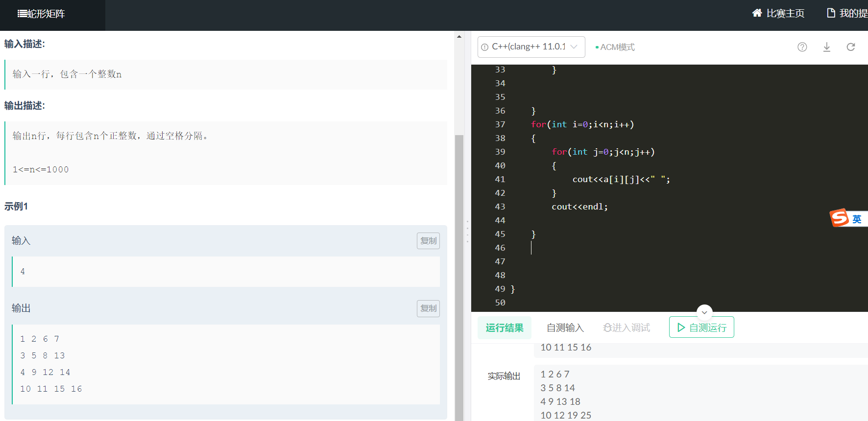868x421 pixels.
Task: Go to 比赛主页 contest home
Action: 778,13
